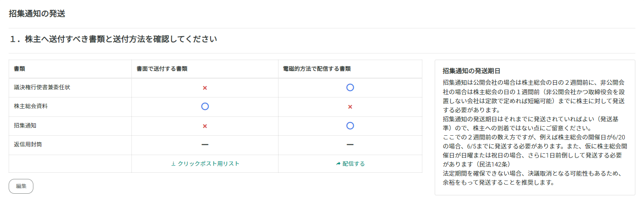Click dash icon for 返信用封筒 electronic delivery
644x204 pixels.
tap(350, 145)
